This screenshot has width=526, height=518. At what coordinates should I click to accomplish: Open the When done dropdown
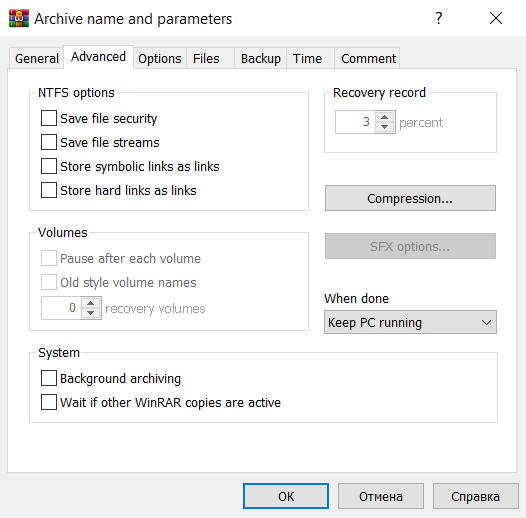(x=410, y=322)
